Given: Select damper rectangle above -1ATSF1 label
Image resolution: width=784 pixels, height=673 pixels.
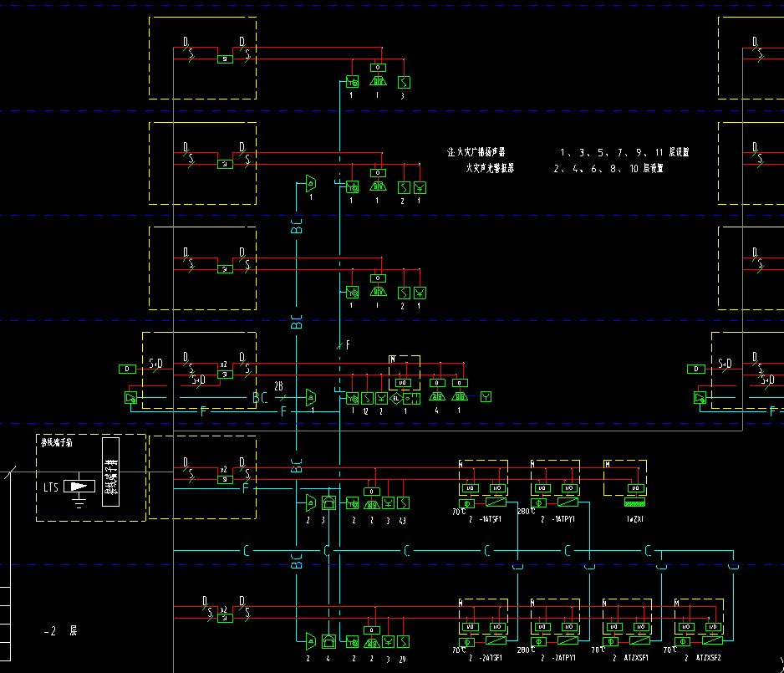Looking at the screenshot, I should click(x=496, y=502).
